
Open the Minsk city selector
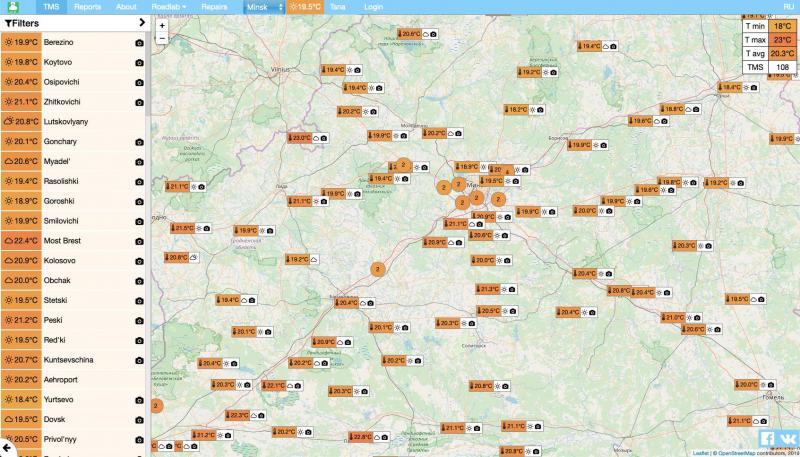(x=265, y=6)
